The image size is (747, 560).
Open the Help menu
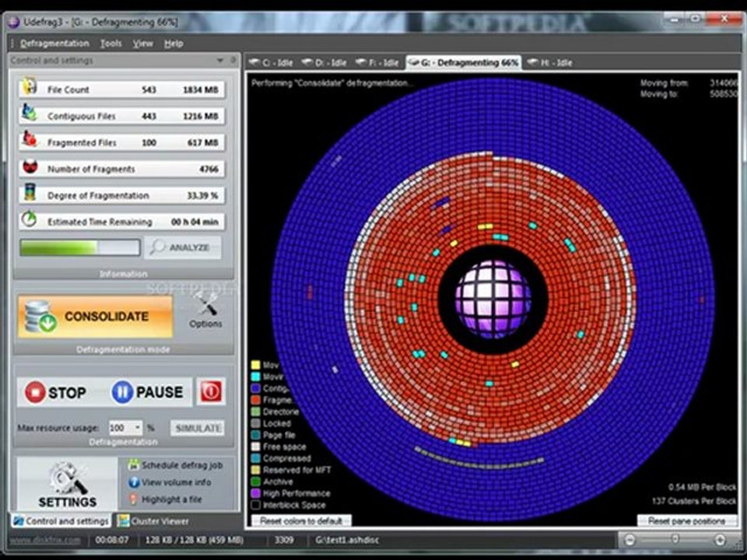[174, 44]
